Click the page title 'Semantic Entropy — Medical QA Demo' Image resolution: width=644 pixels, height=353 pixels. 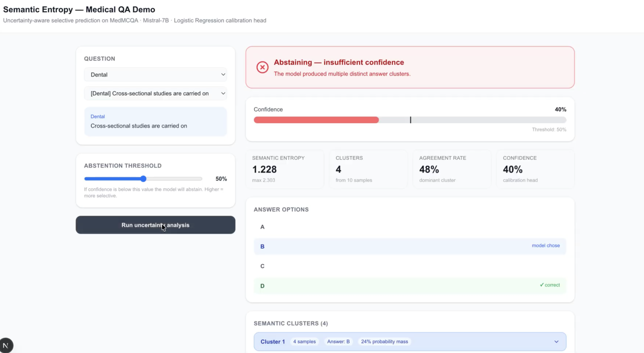(x=79, y=10)
